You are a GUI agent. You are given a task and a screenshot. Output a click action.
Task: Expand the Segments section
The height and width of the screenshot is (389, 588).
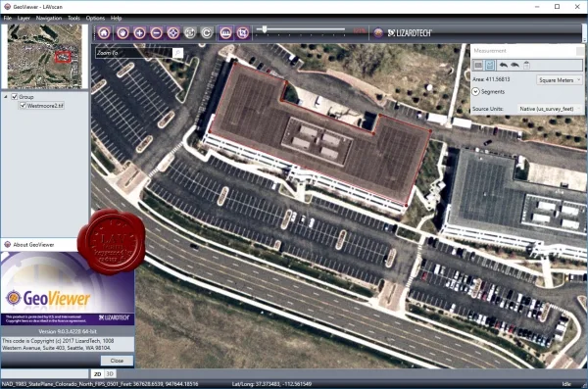click(x=475, y=91)
